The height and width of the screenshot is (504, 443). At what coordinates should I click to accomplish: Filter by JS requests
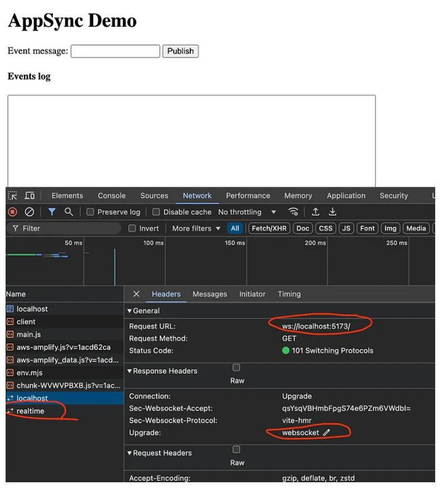tap(346, 228)
